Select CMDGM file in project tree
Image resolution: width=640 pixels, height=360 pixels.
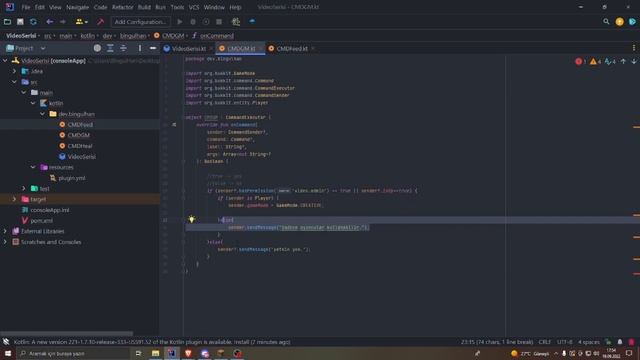pyautogui.click(x=78, y=135)
